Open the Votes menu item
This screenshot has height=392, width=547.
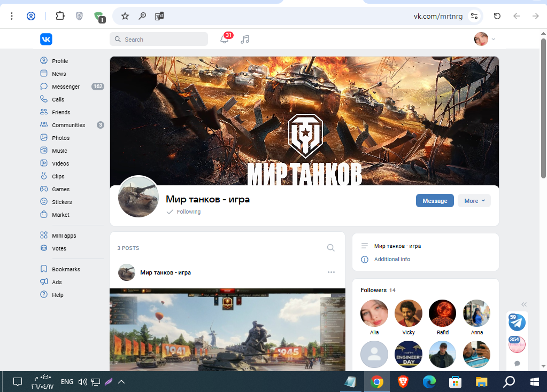72,248
